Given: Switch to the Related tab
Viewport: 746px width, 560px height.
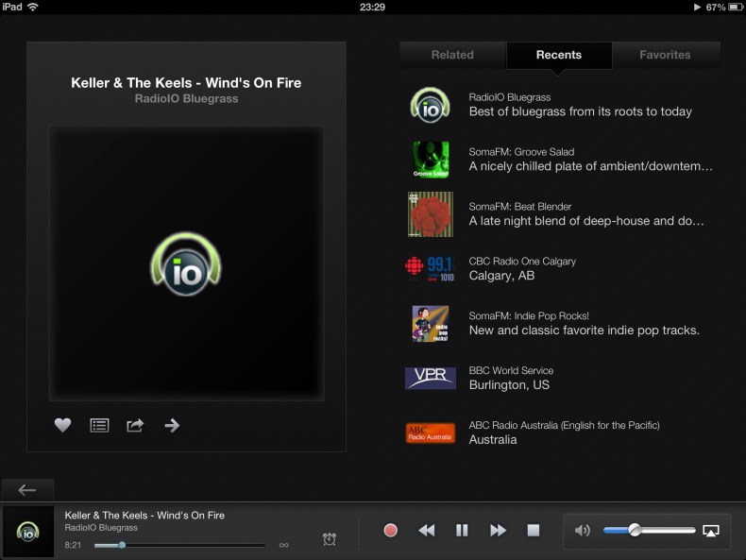Looking at the screenshot, I should 452,55.
